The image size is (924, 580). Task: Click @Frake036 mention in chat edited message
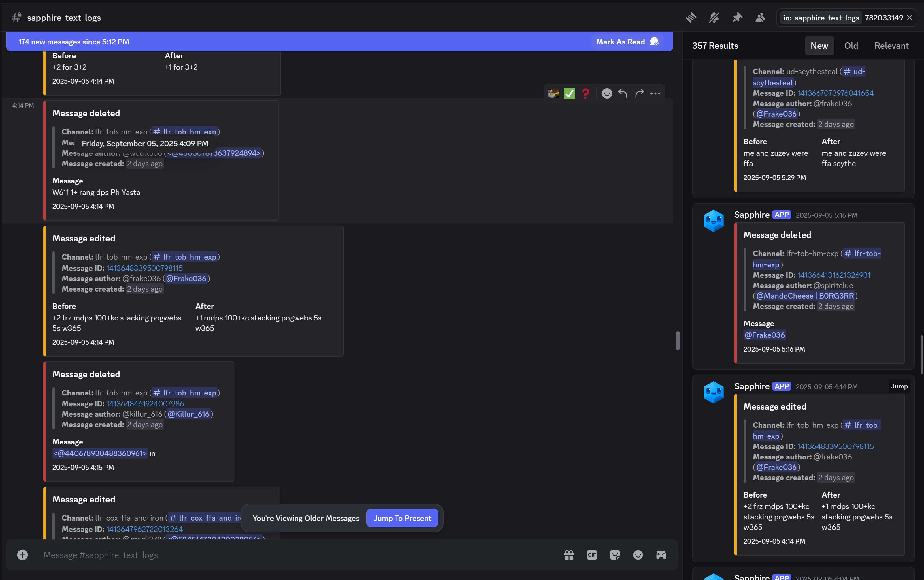[x=186, y=279]
